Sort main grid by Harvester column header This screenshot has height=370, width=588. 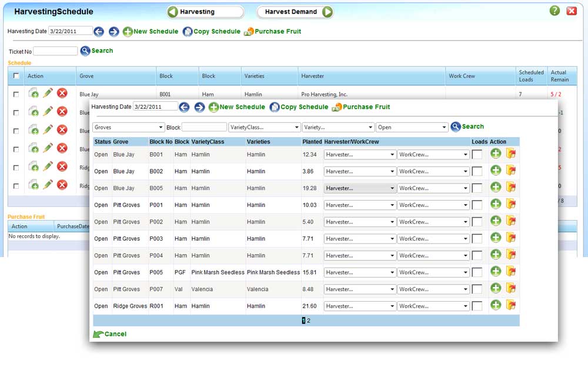[312, 76]
